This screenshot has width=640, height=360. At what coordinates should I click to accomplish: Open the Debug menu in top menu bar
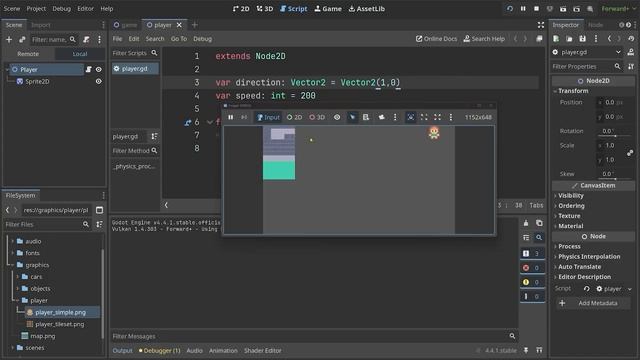coord(61,9)
